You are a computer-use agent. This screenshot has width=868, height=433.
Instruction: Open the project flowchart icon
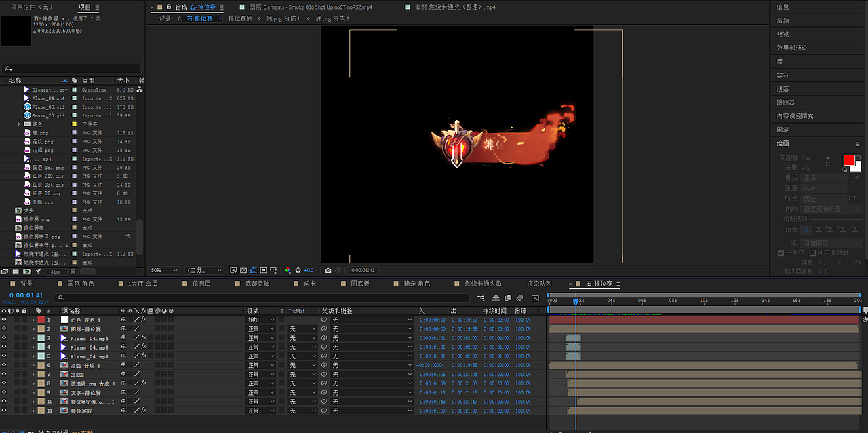pos(140,89)
